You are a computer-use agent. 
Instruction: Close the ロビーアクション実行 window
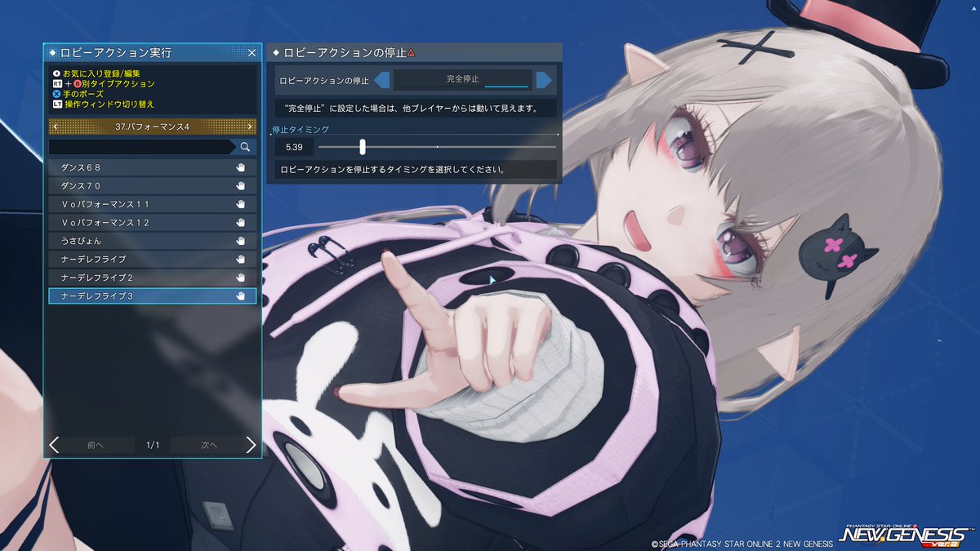tap(252, 53)
